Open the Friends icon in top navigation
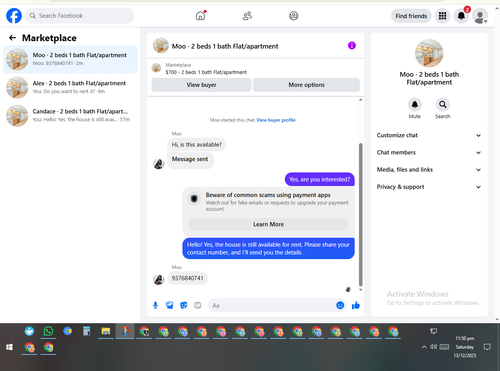The height and width of the screenshot is (371, 500). click(247, 16)
